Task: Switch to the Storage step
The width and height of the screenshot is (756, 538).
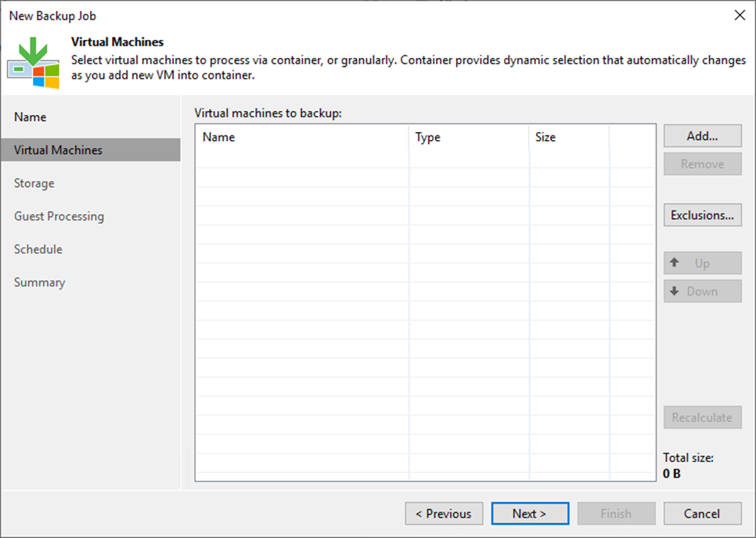Action: 34,183
